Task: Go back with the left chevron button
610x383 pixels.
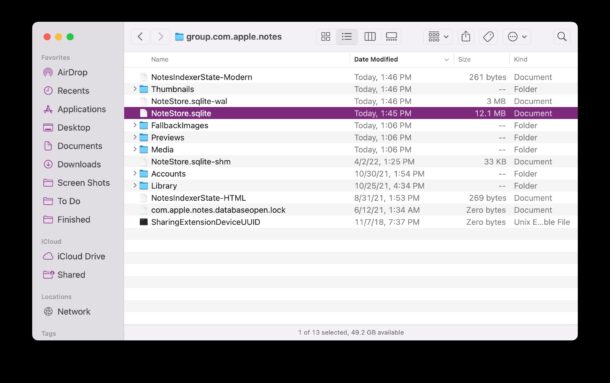Action: 140,37
